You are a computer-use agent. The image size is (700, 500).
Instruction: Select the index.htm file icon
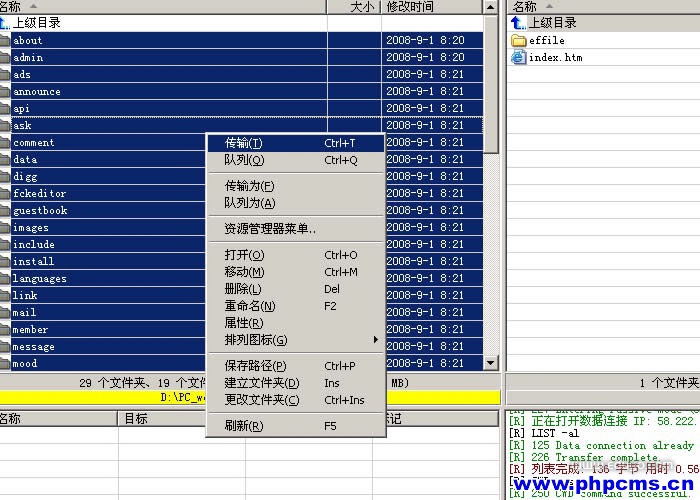click(518, 57)
